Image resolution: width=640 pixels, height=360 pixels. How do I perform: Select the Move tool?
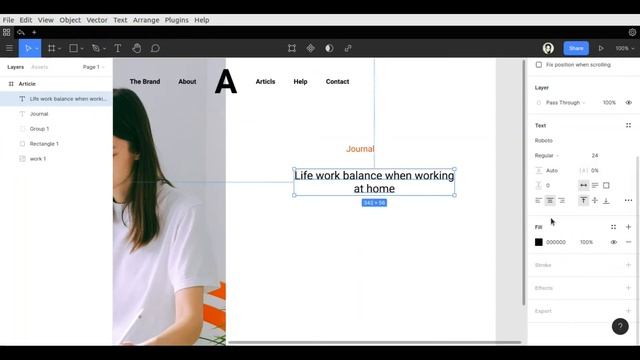27,48
